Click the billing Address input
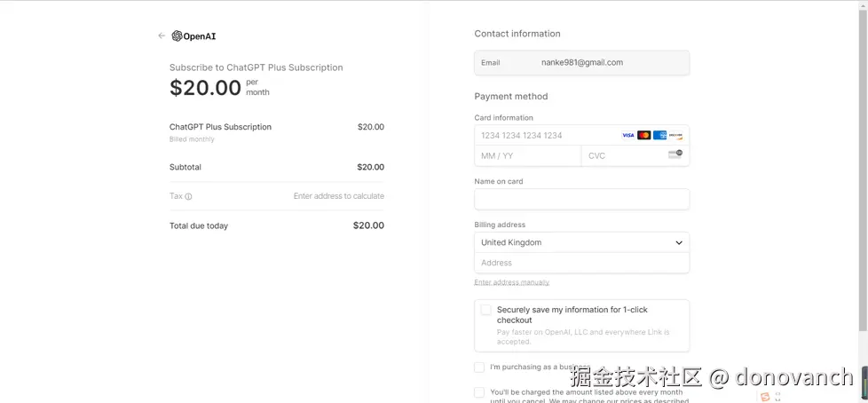 click(x=581, y=263)
